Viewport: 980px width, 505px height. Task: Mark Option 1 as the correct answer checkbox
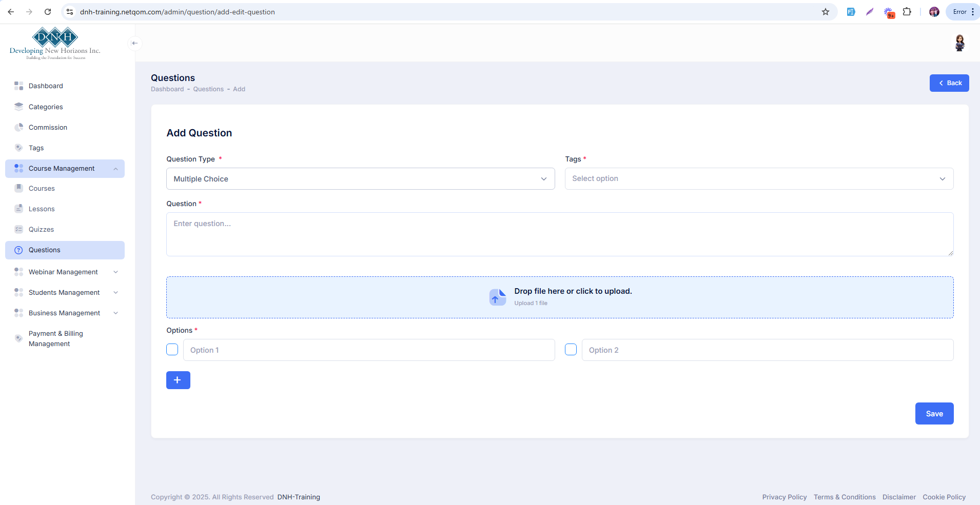point(172,350)
